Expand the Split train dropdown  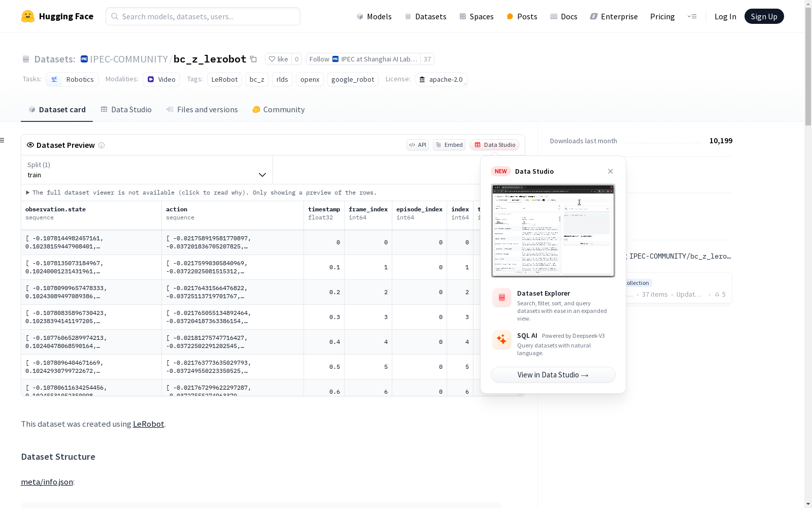(x=147, y=170)
